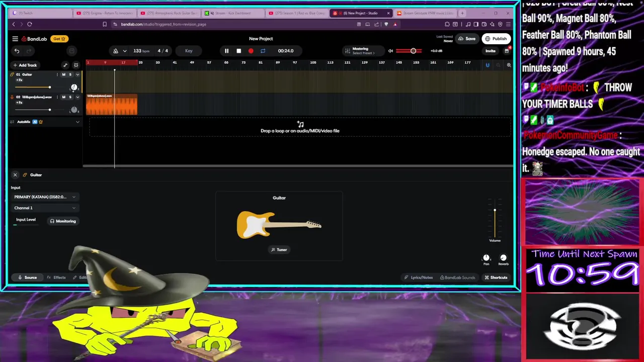The height and width of the screenshot is (362, 644).
Task: Save the project
Action: pyautogui.click(x=466, y=39)
